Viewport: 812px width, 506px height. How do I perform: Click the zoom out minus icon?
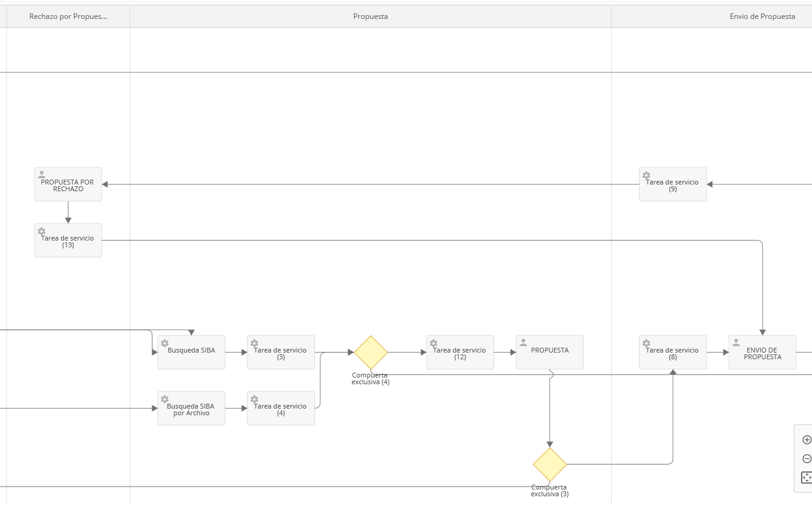[x=807, y=459]
